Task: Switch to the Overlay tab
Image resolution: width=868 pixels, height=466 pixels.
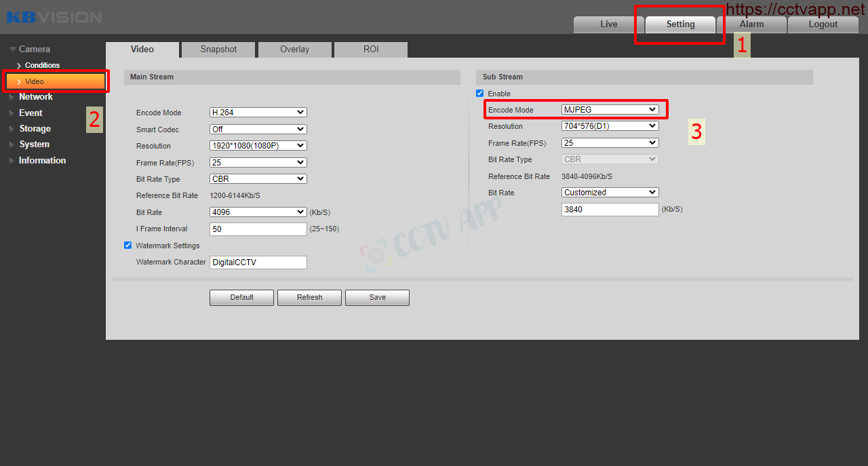Action: click(x=294, y=50)
